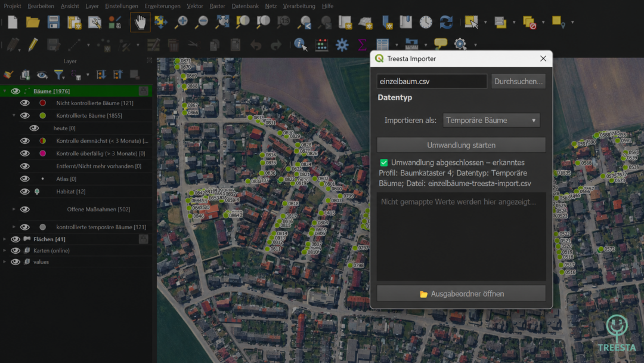The height and width of the screenshot is (363, 644).
Task: Expand the Offene Maßnahmen [502] group
Action: click(14, 209)
